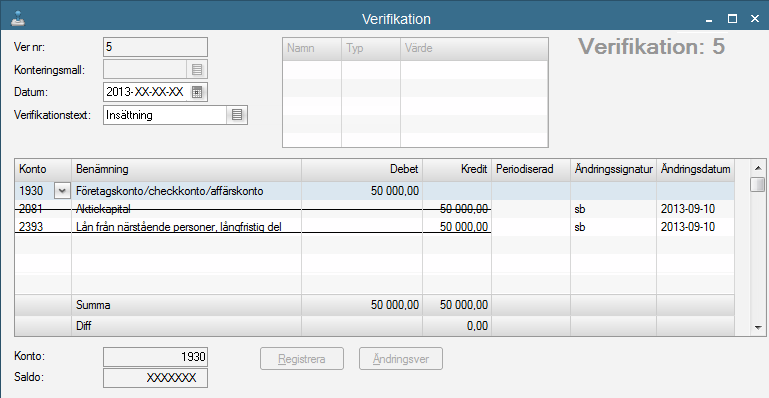Click the Ändringsver button
Screen dimensions: 769x398
click(x=401, y=359)
